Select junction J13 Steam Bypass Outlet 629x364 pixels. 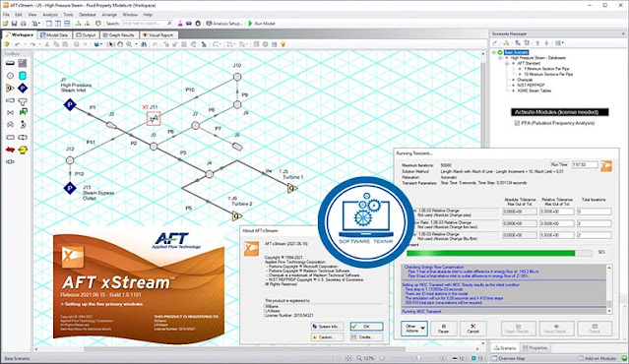pyautogui.click(x=70, y=188)
